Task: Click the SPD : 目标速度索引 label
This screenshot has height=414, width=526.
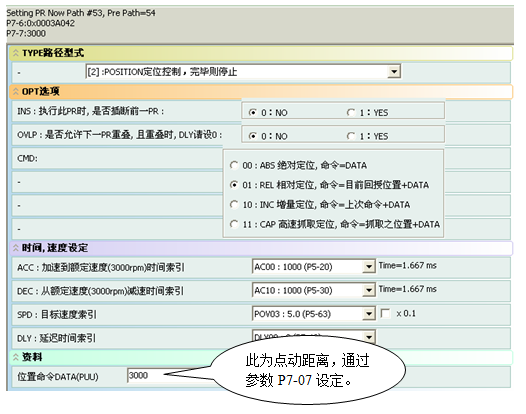Action: [x=57, y=315]
